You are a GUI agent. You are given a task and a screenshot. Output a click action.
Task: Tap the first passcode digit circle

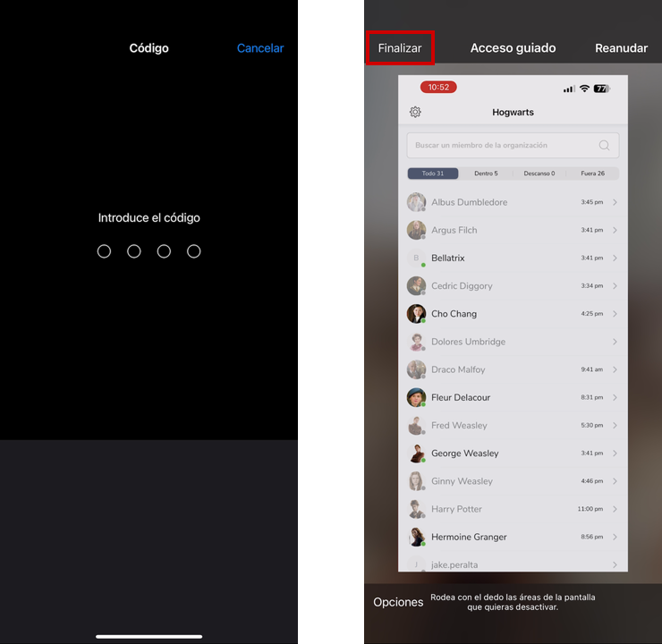coord(104,251)
